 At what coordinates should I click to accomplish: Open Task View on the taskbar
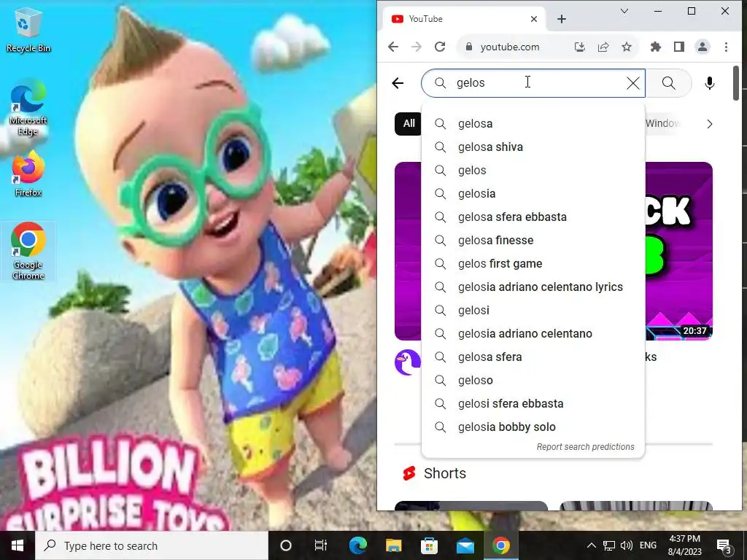(321, 545)
